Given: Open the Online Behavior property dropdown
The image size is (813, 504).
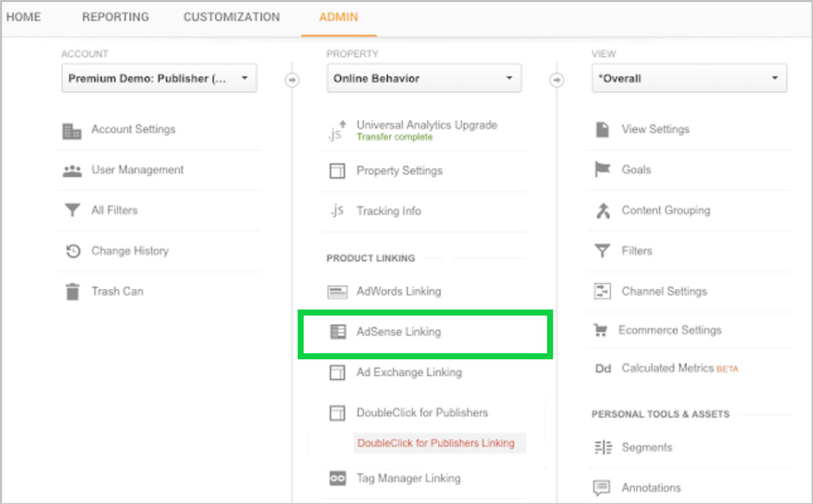Looking at the screenshot, I should (x=423, y=79).
